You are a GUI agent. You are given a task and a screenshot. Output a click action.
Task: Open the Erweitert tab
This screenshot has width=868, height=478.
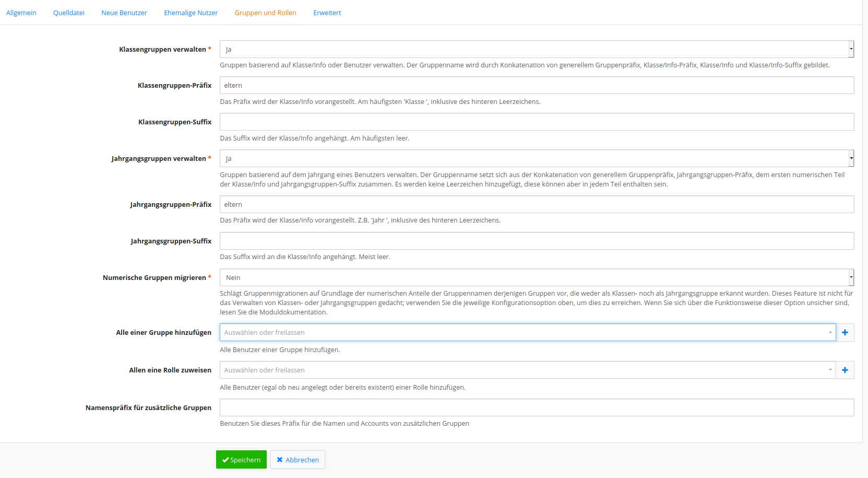327,13
